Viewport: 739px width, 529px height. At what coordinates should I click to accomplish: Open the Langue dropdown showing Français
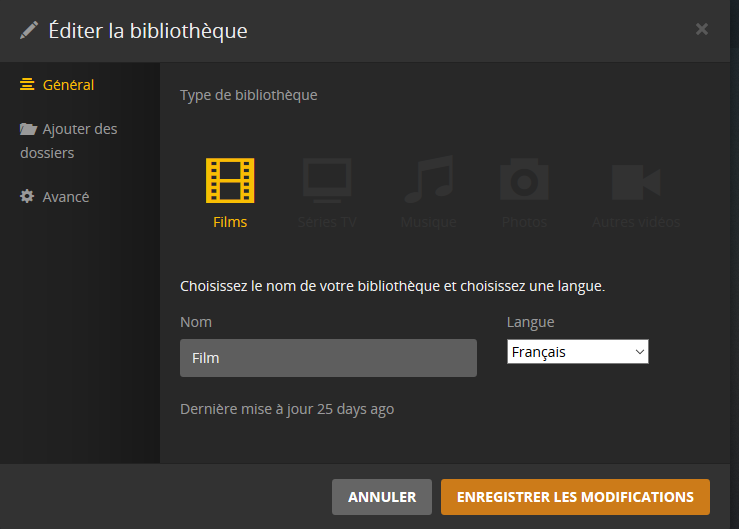tap(578, 352)
